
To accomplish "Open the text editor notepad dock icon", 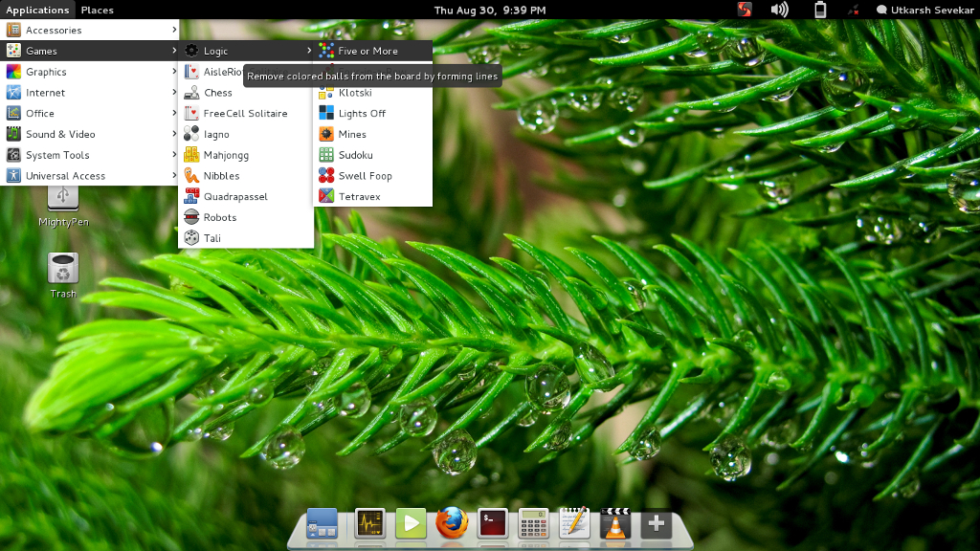I will point(574,523).
